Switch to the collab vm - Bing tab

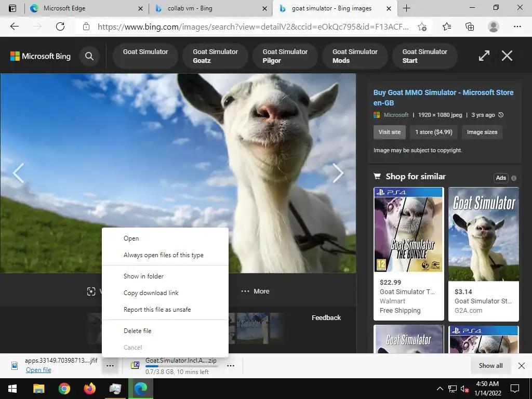pos(210,8)
